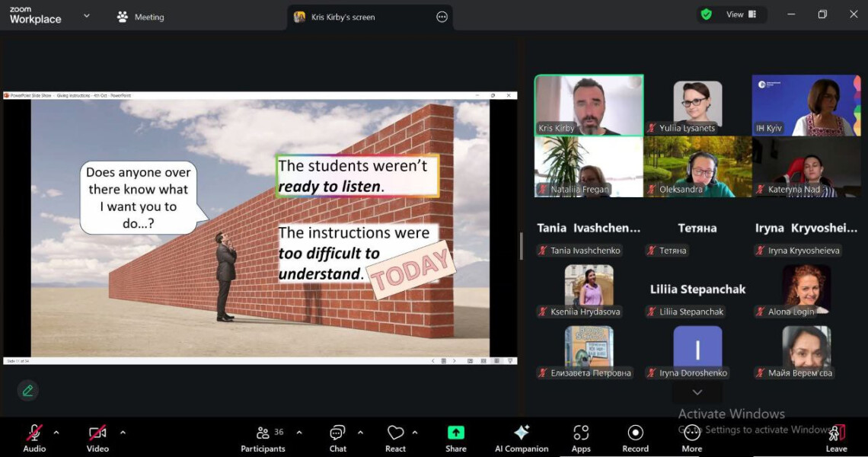
Task: Open Zoom Workplace dropdown arrow
Action: click(x=86, y=15)
